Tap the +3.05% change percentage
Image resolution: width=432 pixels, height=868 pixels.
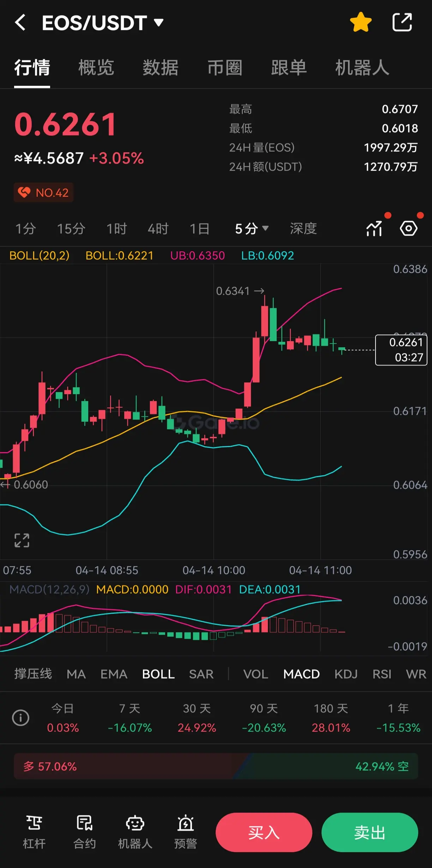pyautogui.click(x=116, y=158)
